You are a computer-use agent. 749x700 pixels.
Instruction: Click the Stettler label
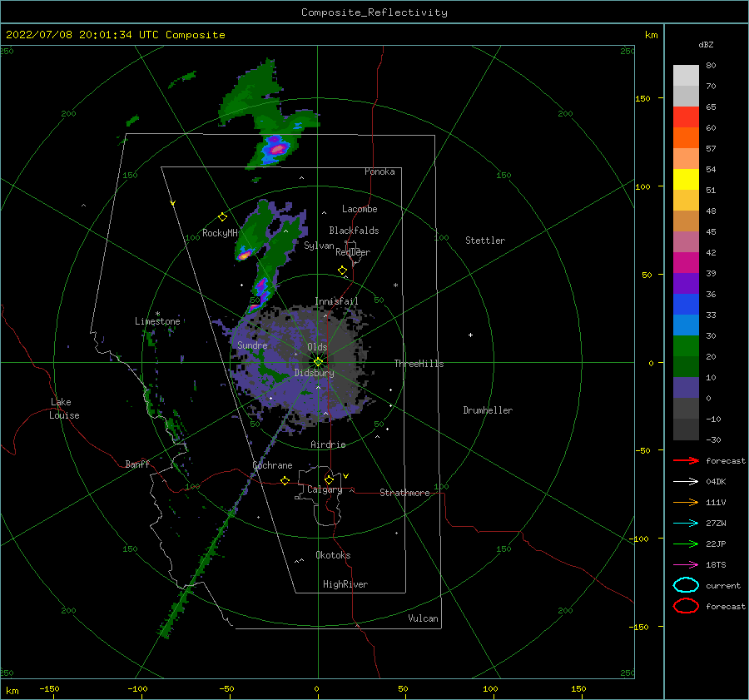point(485,241)
